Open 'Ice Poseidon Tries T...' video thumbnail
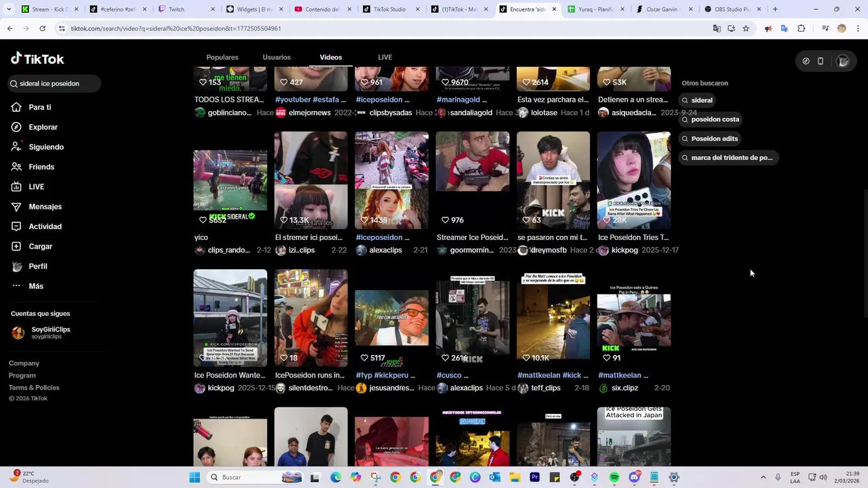 pyautogui.click(x=634, y=180)
